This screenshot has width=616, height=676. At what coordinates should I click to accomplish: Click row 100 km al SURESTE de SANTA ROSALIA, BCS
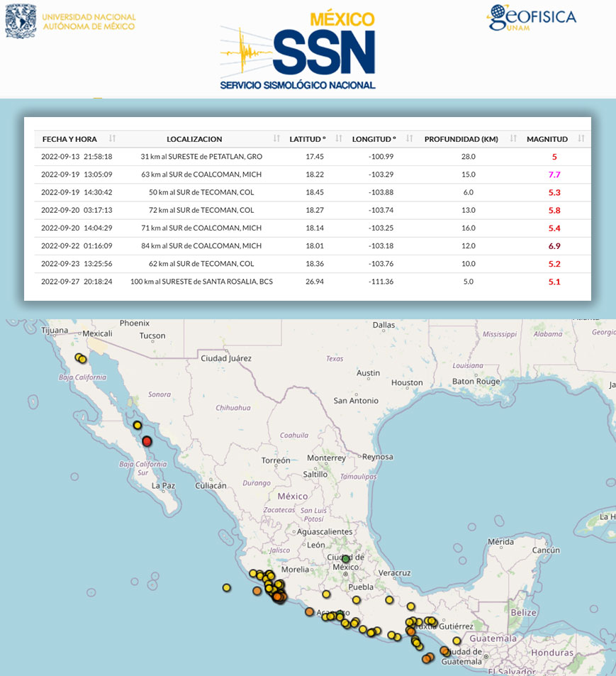point(313,282)
